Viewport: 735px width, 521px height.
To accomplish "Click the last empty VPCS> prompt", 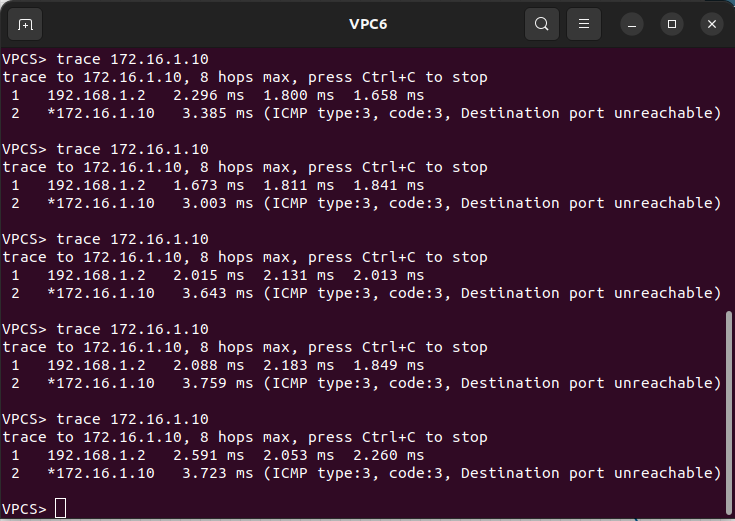I will tap(24, 509).
